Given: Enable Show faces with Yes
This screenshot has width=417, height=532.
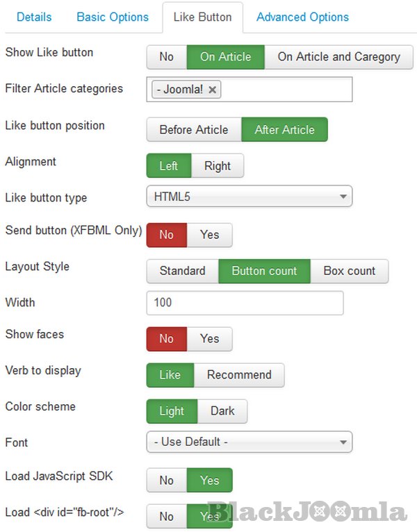Looking at the screenshot, I should click(209, 339).
